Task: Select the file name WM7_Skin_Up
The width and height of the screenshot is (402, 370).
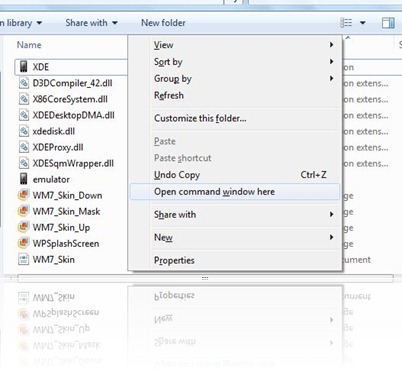Action: (x=61, y=227)
